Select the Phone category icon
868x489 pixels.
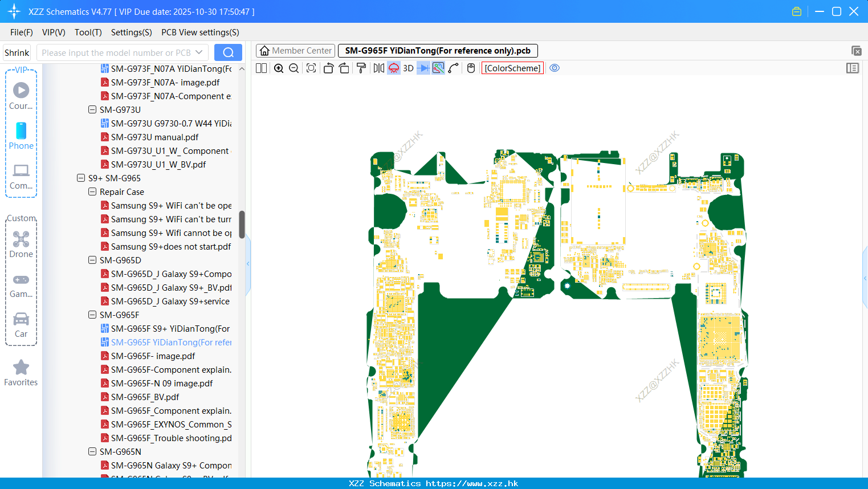click(21, 136)
